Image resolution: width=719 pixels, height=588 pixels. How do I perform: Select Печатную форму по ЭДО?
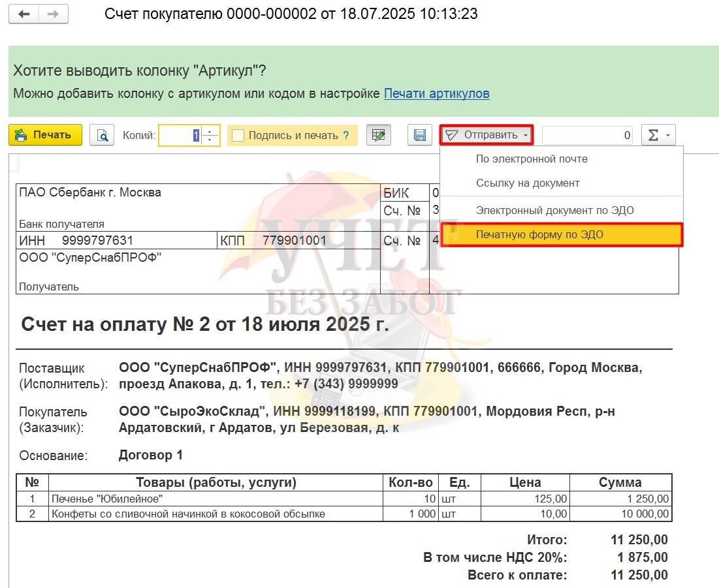click(562, 235)
